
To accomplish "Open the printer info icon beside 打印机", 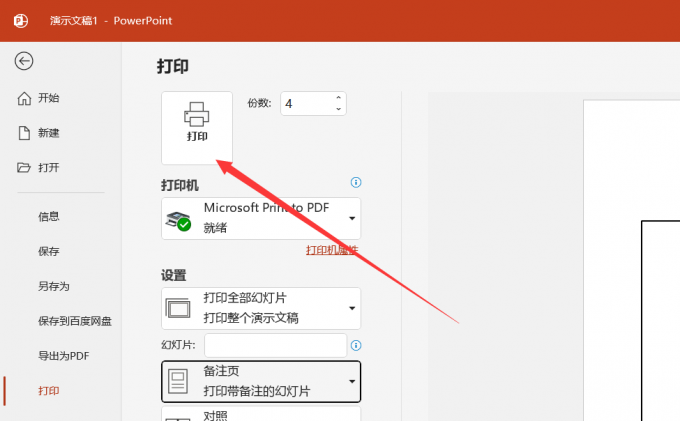I will [356, 183].
